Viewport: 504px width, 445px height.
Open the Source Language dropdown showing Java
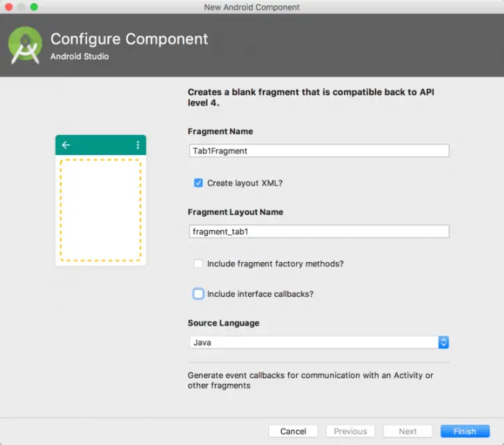(x=319, y=342)
